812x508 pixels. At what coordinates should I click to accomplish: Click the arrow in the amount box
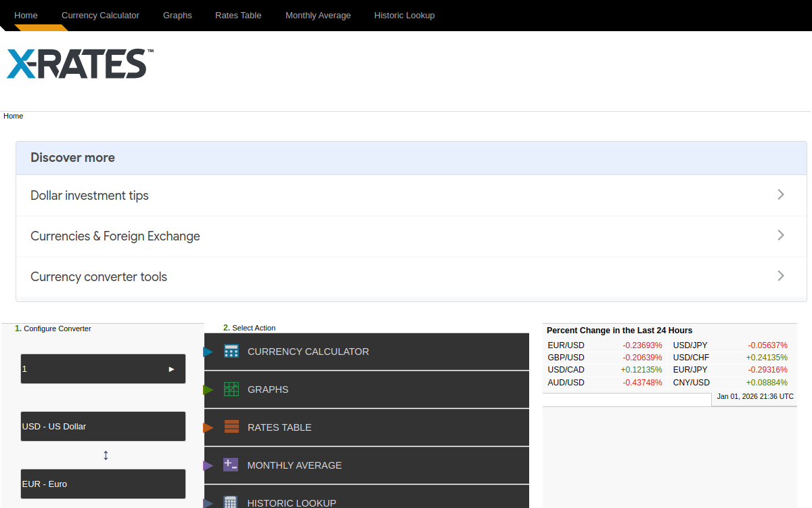pyautogui.click(x=172, y=369)
